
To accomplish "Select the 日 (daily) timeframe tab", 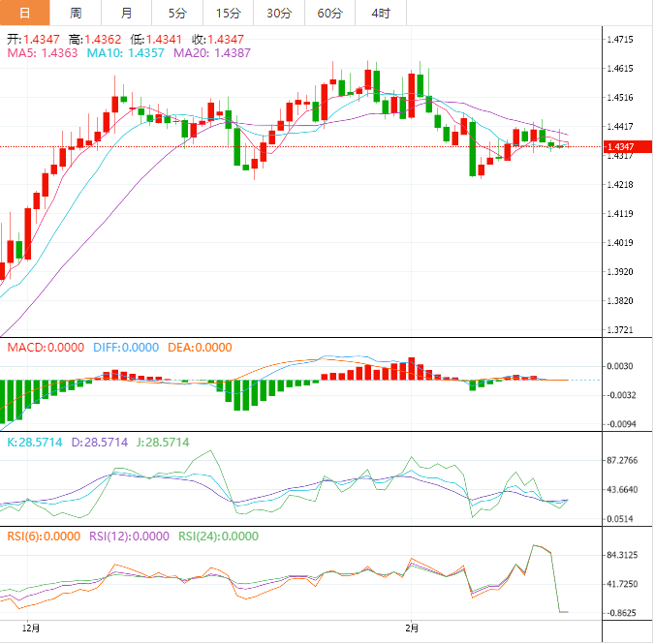I will click(24, 13).
